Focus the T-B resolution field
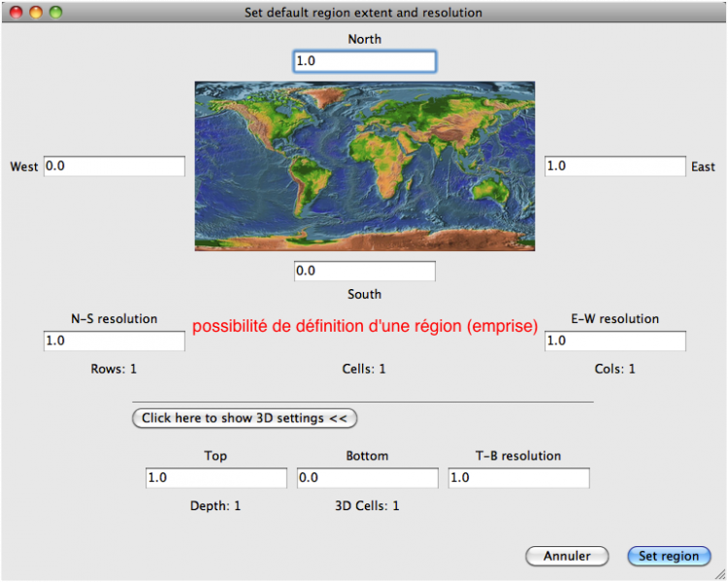This screenshot has width=728, height=582. pos(518,478)
